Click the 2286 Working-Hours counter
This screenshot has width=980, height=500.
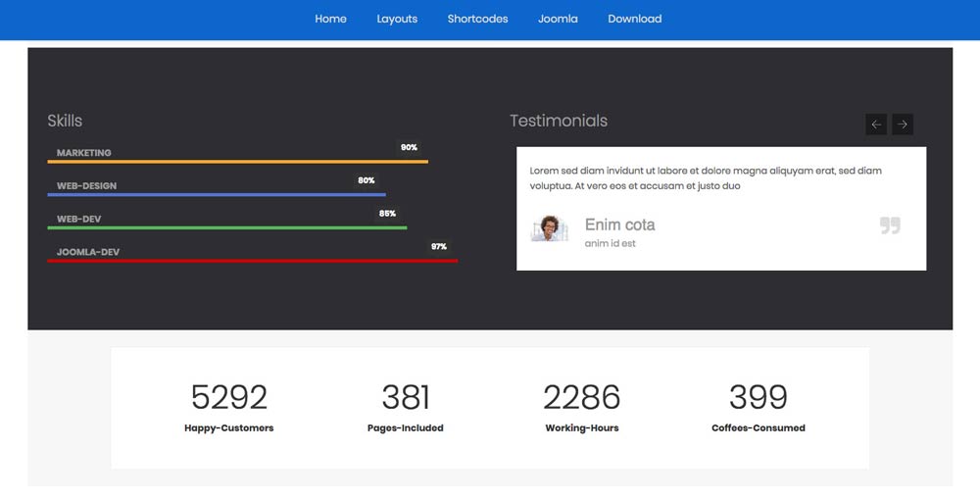coord(581,397)
